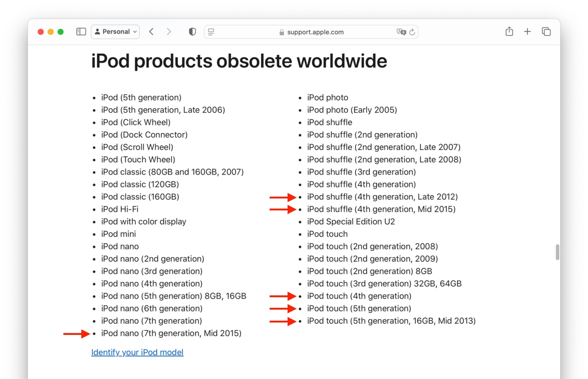Select iPod nano (6th generation)

point(152,308)
